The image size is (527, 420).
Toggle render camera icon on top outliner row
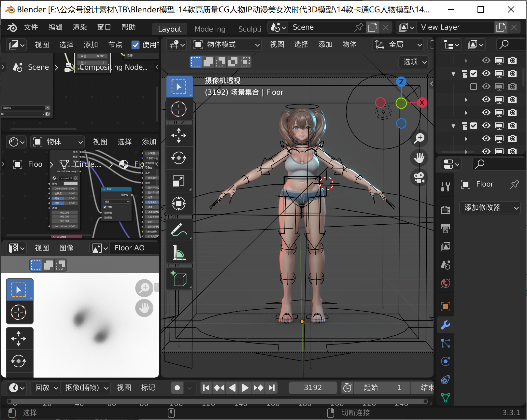pos(512,60)
